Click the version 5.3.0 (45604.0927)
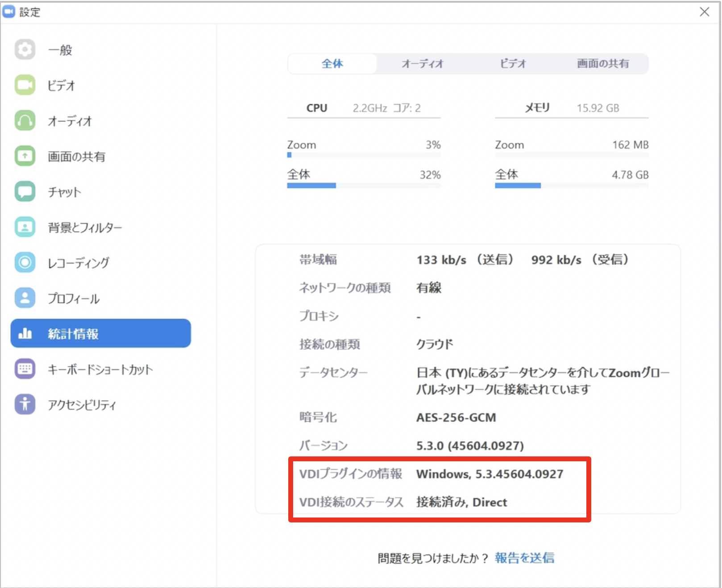 coord(470,446)
